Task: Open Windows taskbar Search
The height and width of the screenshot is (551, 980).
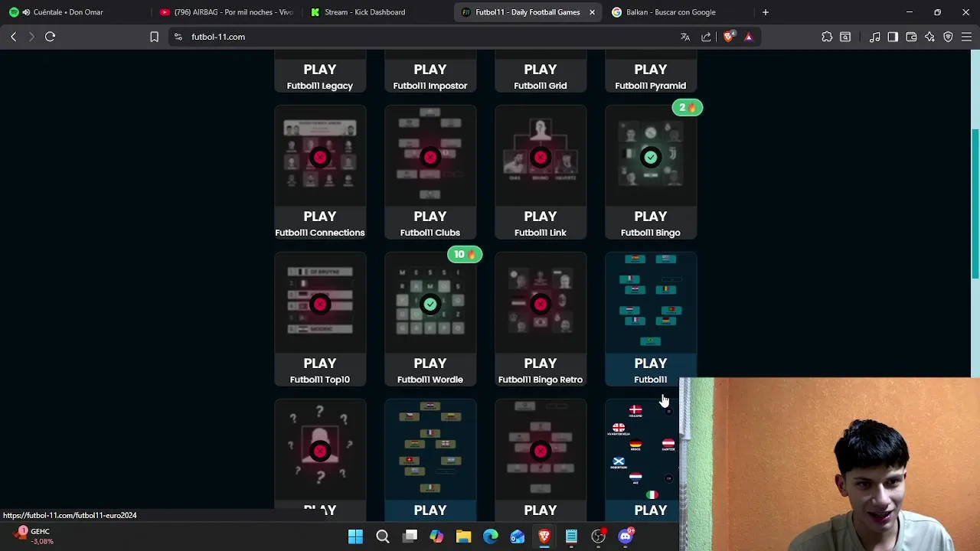Action: [383, 536]
